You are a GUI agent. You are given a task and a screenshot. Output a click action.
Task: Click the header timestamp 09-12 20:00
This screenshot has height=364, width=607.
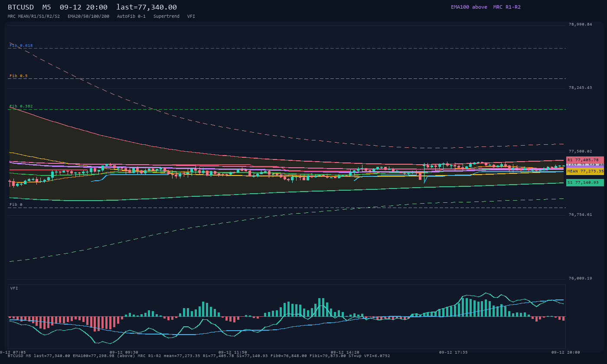tap(84, 7)
